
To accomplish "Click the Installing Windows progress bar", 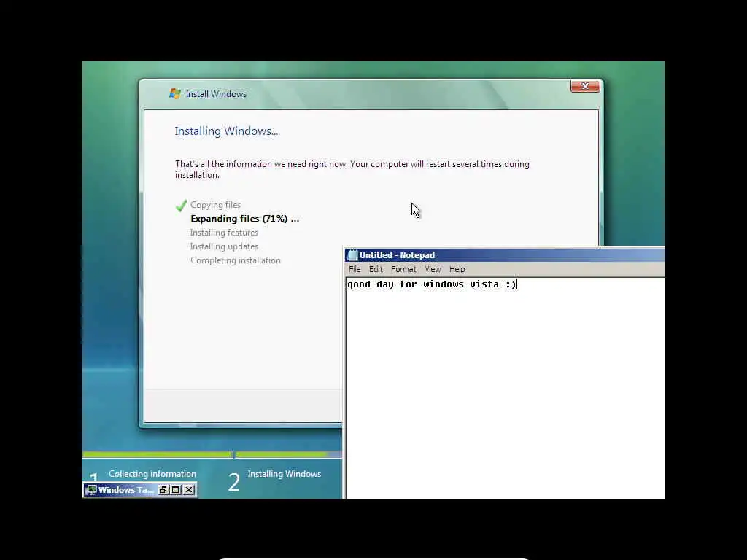I will click(289, 455).
